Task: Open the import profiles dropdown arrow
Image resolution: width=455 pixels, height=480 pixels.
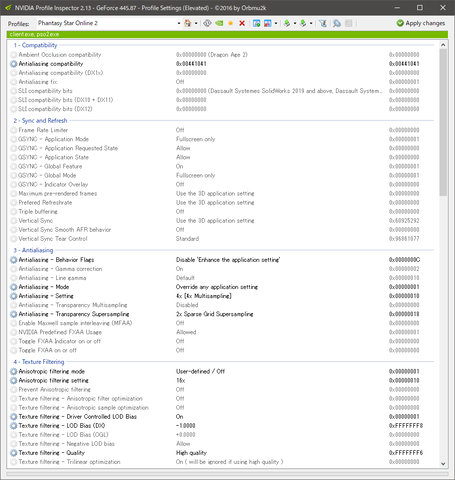Action: [311, 23]
